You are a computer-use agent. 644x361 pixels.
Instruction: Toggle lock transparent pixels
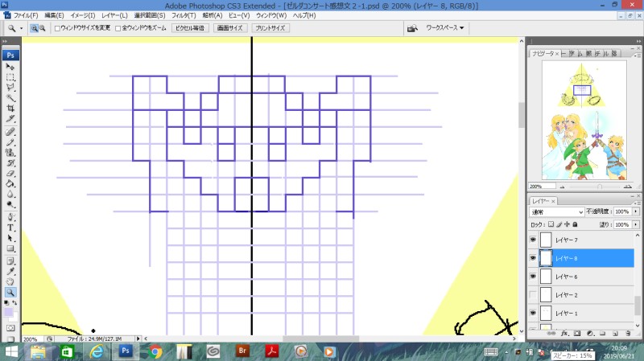551,224
